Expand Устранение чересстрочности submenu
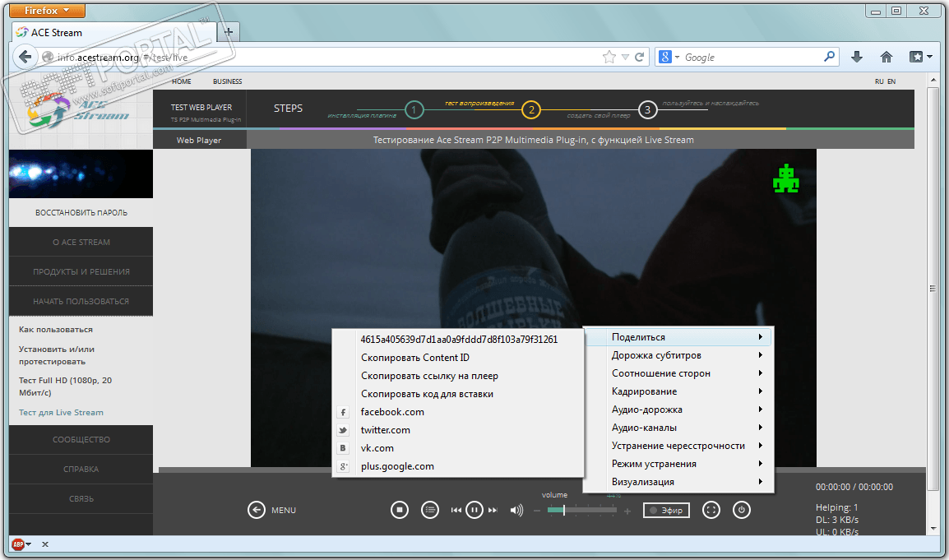This screenshot has width=949, height=560. point(678,446)
